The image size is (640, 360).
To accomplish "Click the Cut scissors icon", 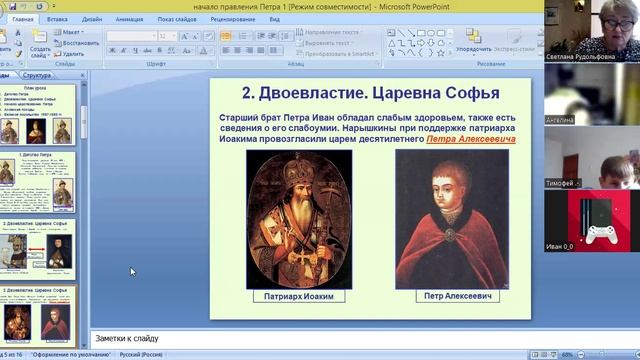I will [x=18, y=32].
